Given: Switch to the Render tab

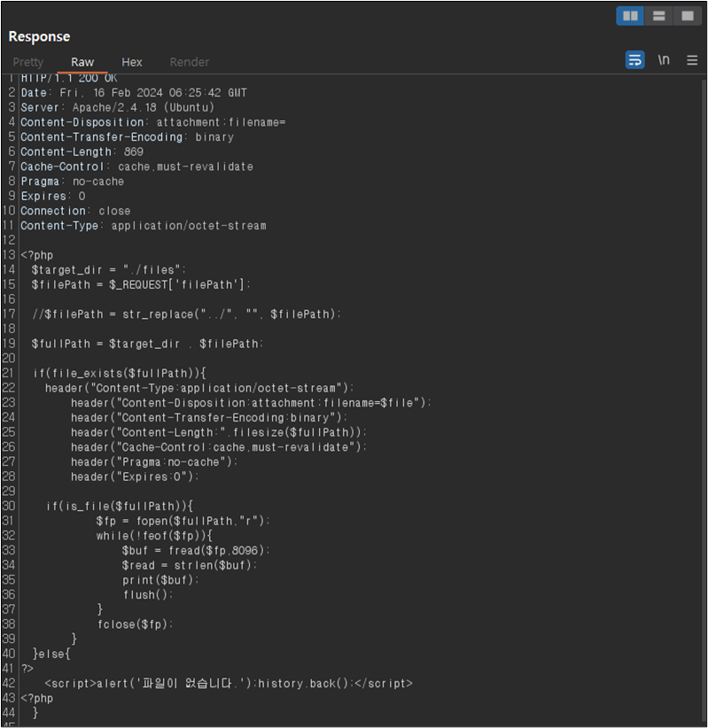Looking at the screenshot, I should click(189, 62).
